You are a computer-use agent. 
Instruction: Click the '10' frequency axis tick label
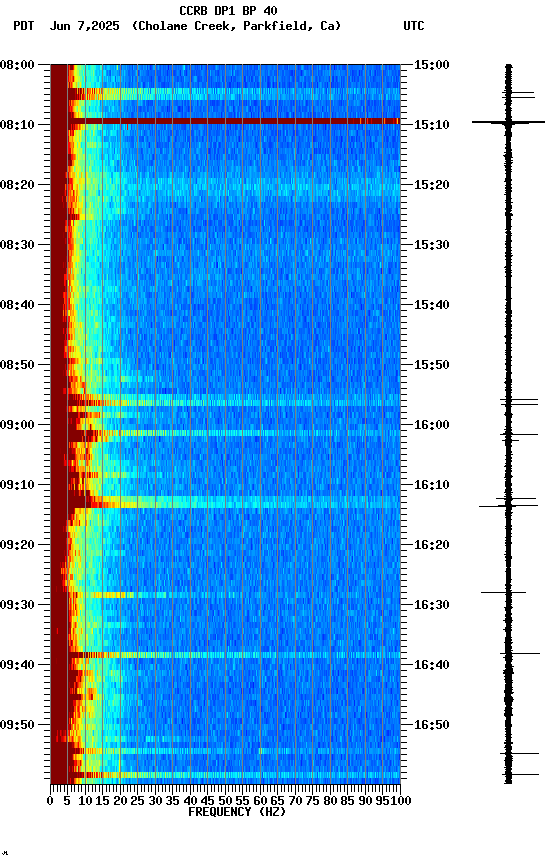click(x=85, y=801)
